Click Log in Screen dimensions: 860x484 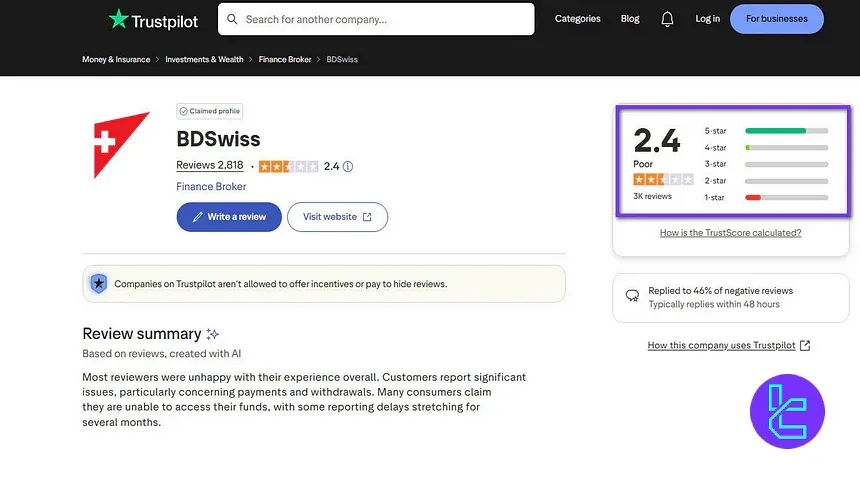[x=707, y=19]
